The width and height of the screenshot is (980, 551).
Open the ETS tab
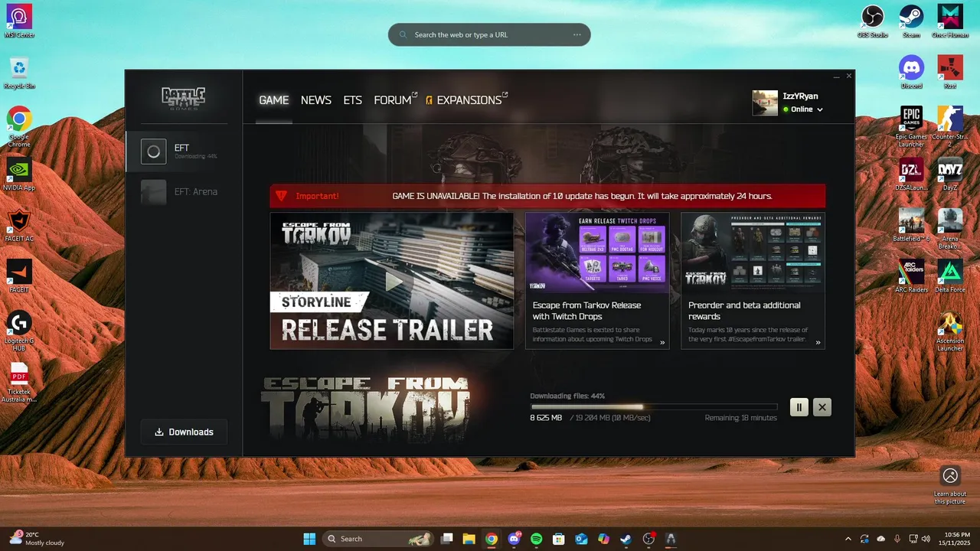click(x=352, y=100)
